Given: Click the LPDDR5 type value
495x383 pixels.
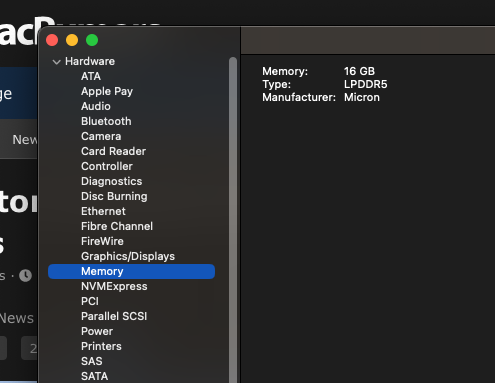Looking at the screenshot, I should tap(366, 84).
